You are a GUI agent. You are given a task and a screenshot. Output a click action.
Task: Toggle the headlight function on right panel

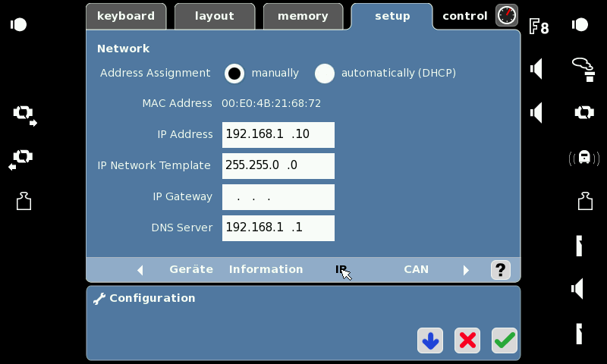[580, 25]
